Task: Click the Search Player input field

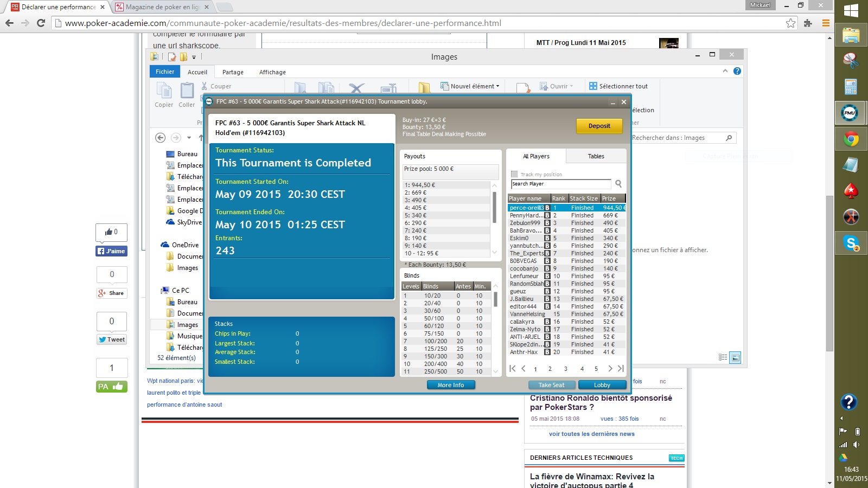Action: 561,184
